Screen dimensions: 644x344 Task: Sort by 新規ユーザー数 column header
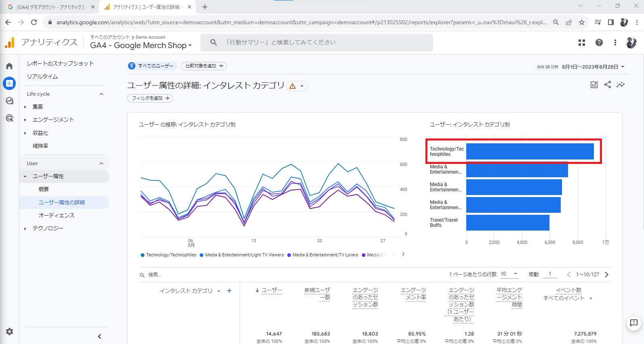tap(317, 294)
